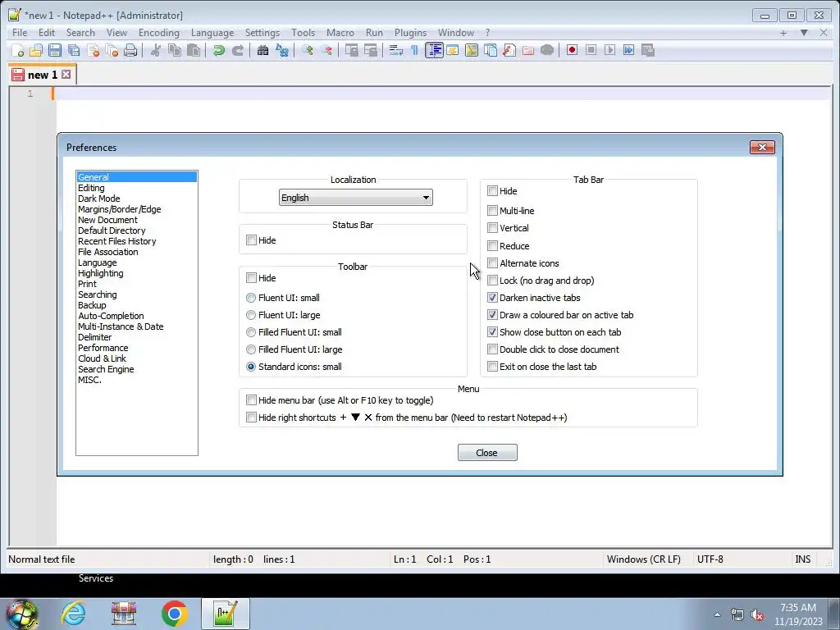The image size is (840, 630).
Task: Open Google Chrome from the taskbar
Action: (x=174, y=614)
